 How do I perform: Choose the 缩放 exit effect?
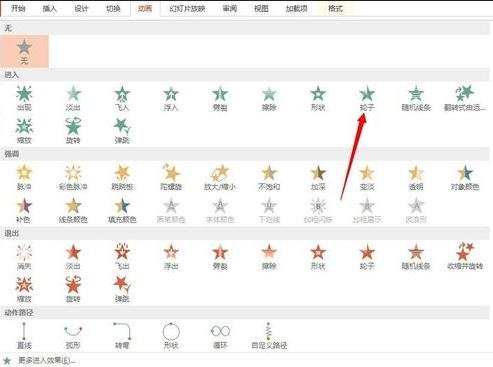[24, 290]
